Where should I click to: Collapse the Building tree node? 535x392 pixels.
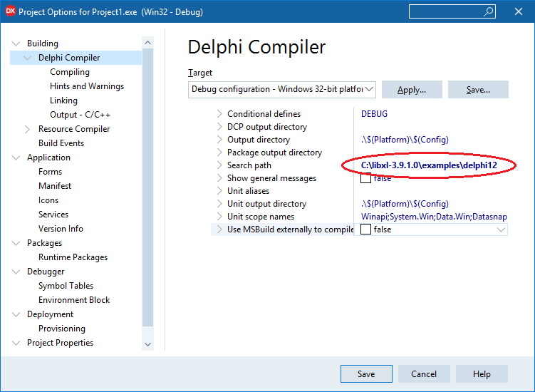(16, 43)
